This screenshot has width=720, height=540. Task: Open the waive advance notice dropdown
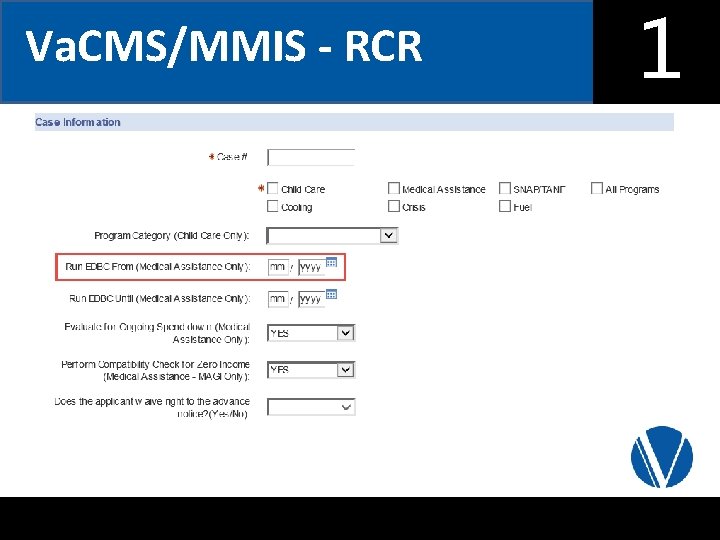click(311, 407)
